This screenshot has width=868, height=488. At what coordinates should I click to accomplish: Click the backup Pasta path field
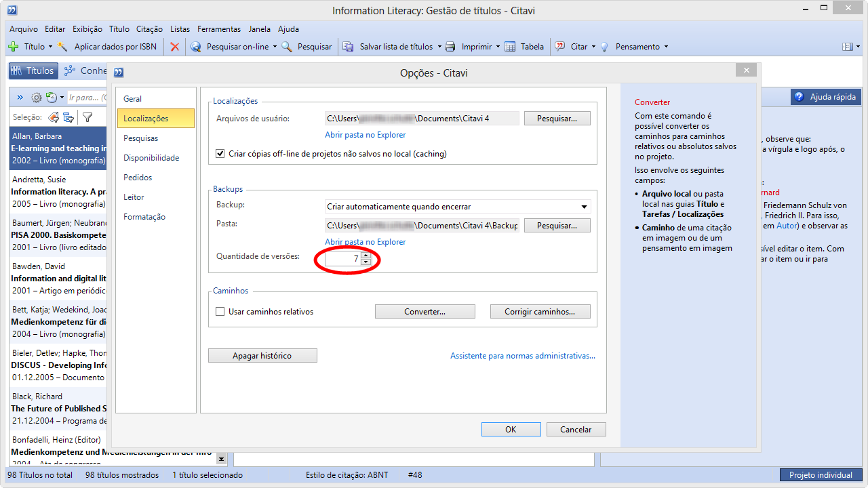(422, 226)
